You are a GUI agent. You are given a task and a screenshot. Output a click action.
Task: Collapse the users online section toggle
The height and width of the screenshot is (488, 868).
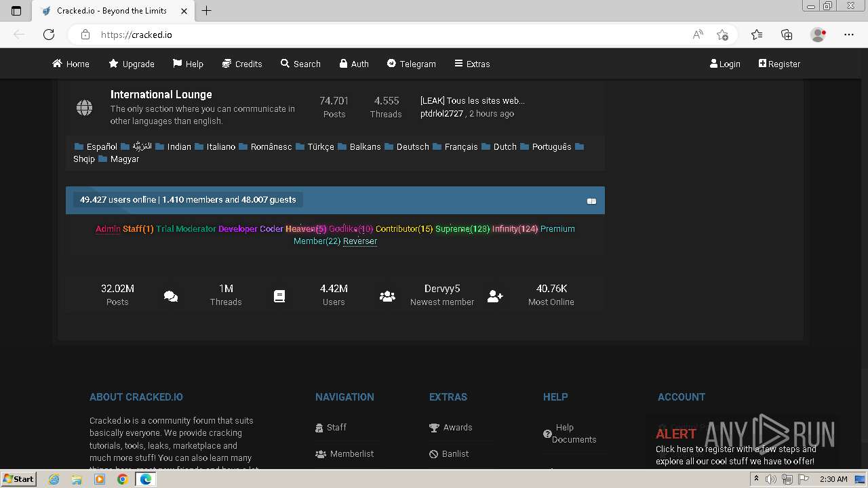point(591,201)
